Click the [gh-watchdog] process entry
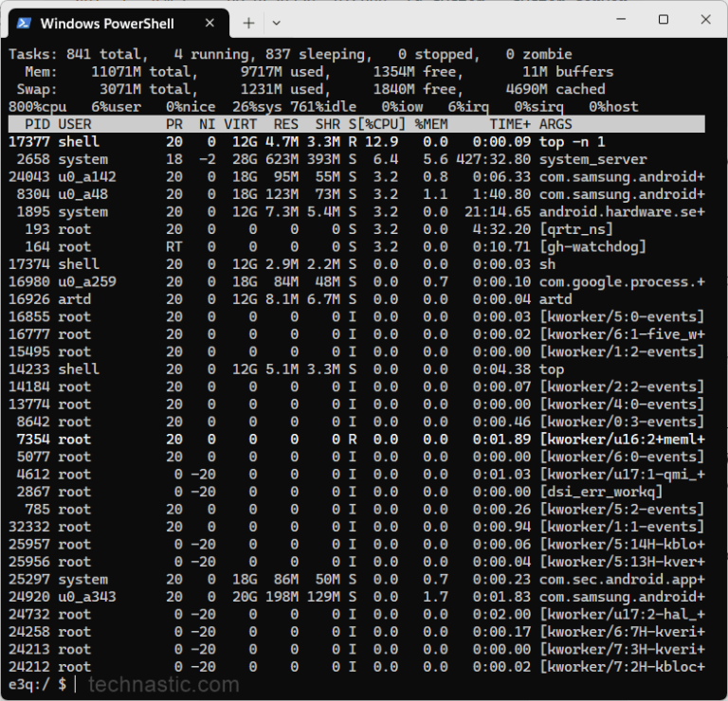 [592, 247]
